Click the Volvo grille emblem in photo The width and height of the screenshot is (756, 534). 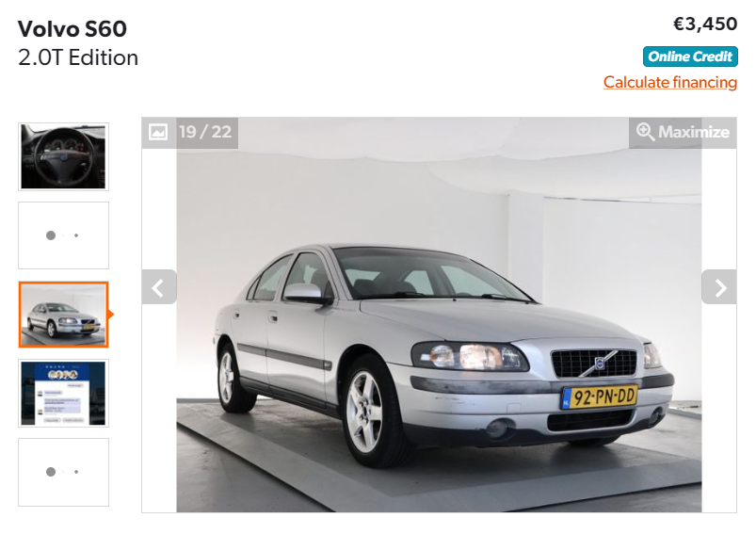coord(600,363)
